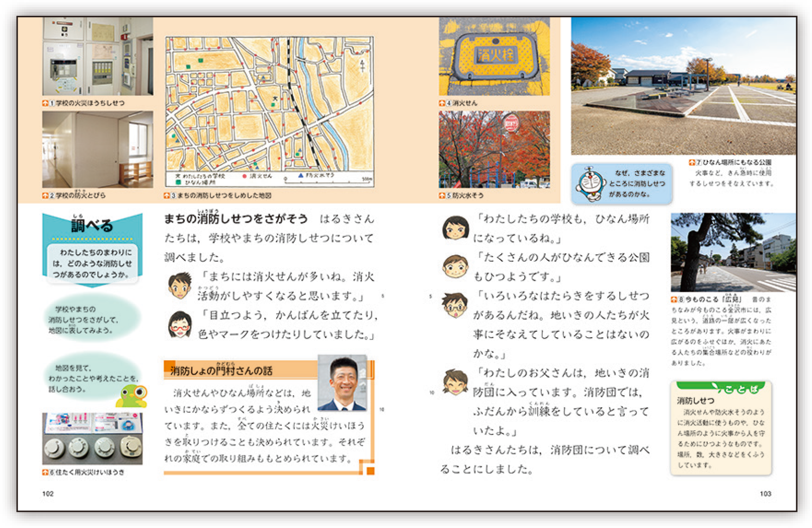Open the large park evacuation site photo
The width and height of the screenshot is (812, 528).
click(x=683, y=86)
